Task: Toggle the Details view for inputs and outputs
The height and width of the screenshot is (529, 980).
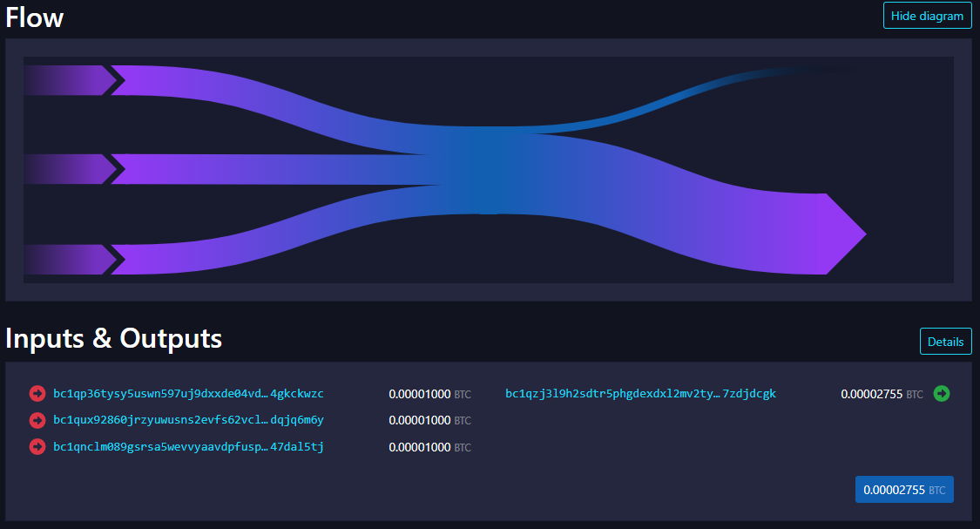Action: [945, 342]
